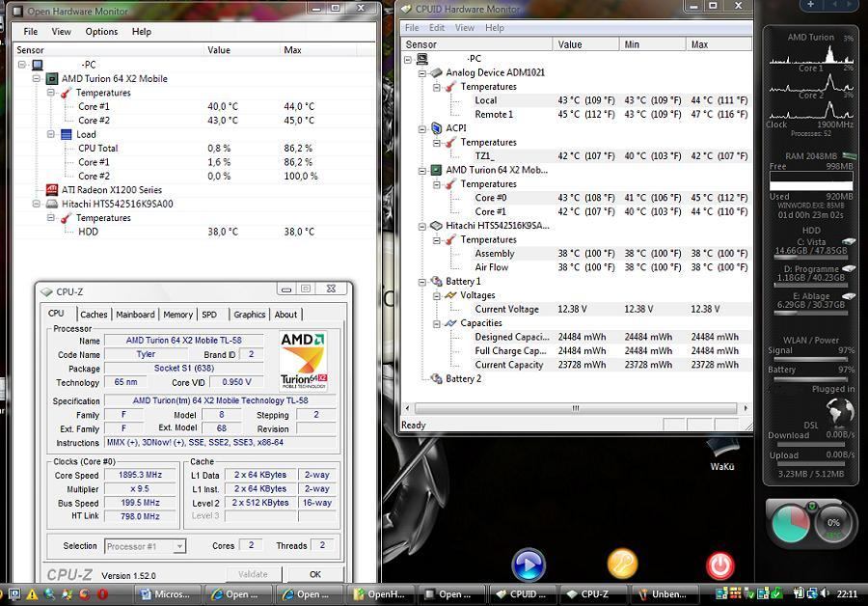868x606 pixels.
Task: Click the AMD Turion chip icon in CPUID Hardware Monitor
Action: [x=436, y=170]
